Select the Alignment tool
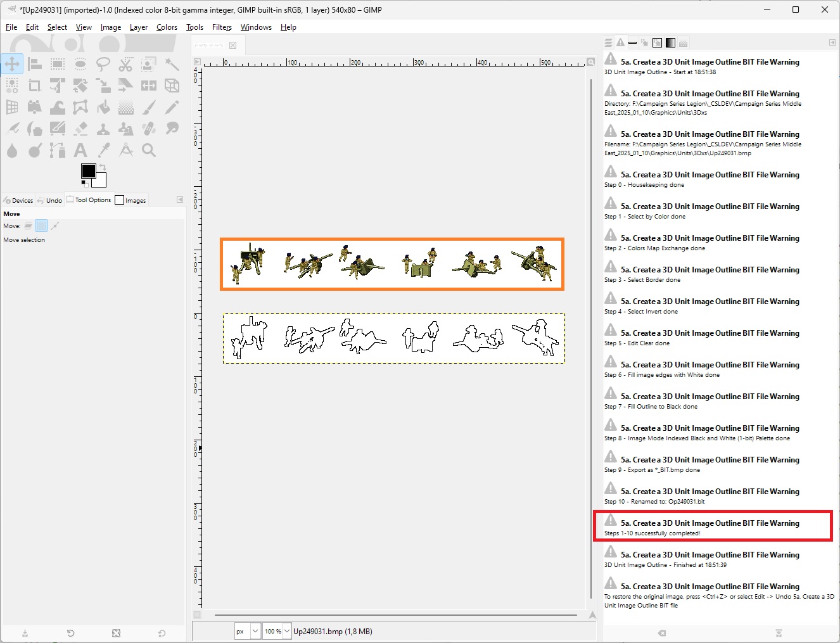The height and width of the screenshot is (643, 840). pos(35,64)
